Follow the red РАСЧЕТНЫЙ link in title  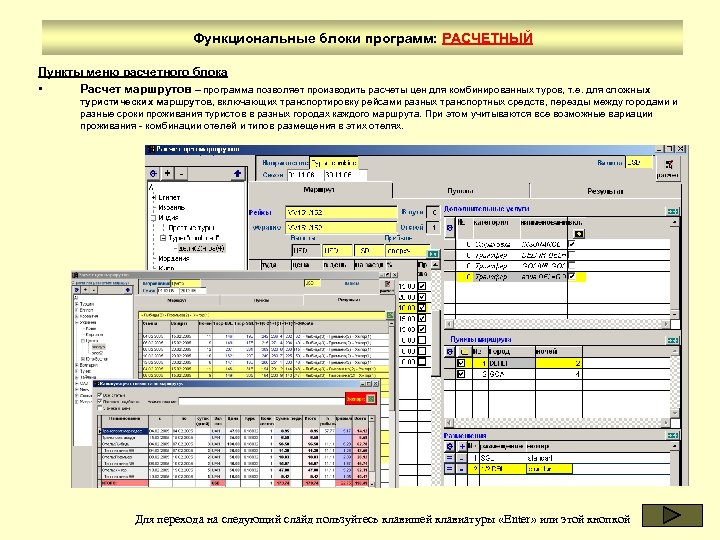pos(487,38)
